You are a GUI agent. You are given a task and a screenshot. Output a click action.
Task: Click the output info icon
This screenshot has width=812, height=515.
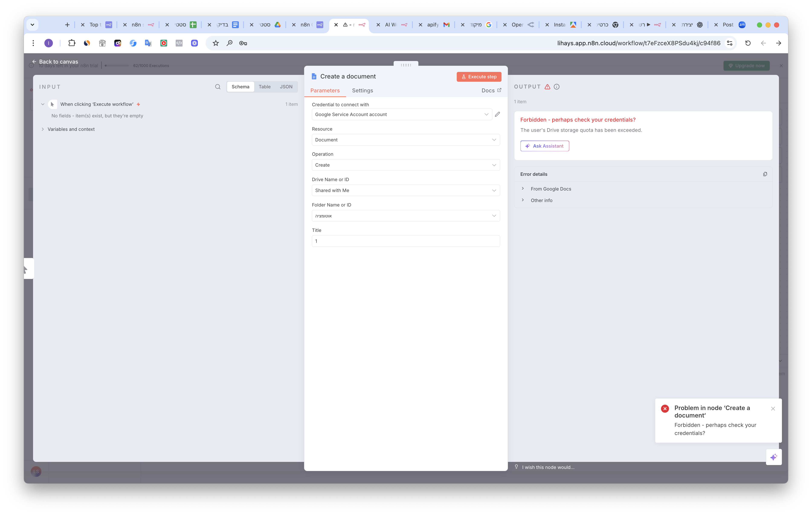[557, 87]
